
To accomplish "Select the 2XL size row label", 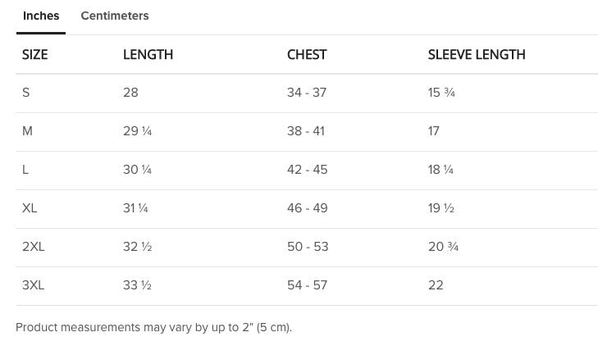I will (x=34, y=247).
